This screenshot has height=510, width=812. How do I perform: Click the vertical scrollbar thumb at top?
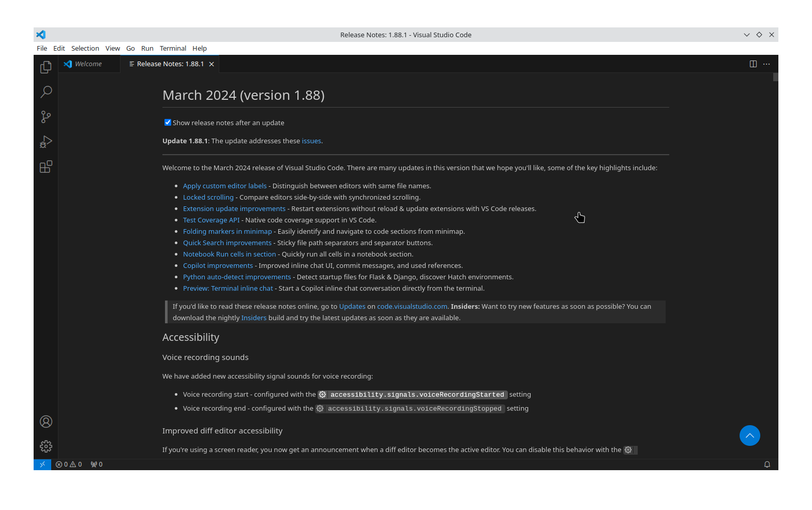[775, 77]
